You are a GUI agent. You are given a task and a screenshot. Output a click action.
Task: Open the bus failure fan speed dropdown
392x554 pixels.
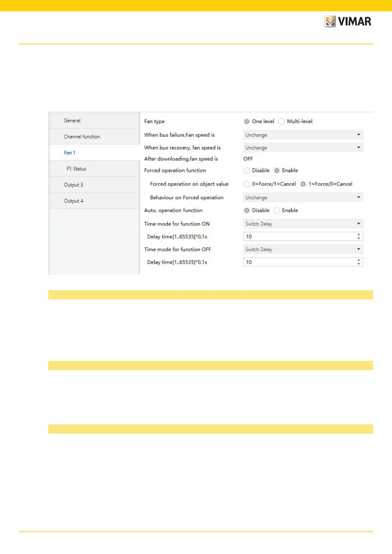(x=303, y=135)
